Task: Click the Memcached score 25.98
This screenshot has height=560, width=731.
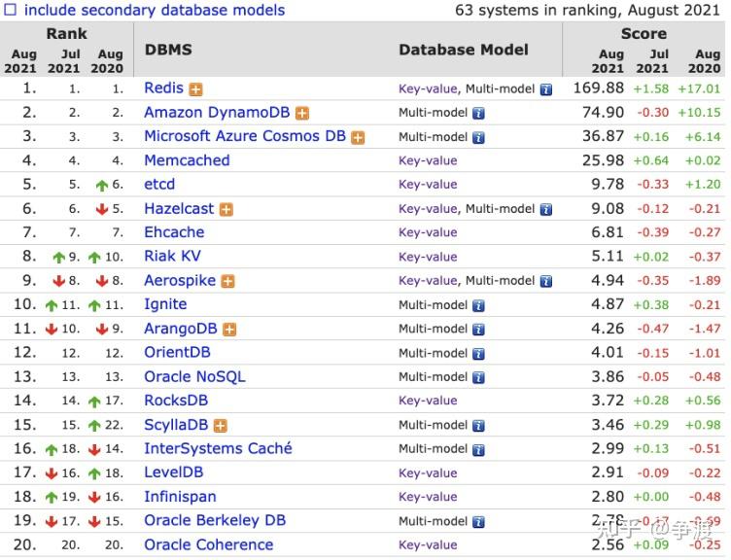Action: 604,160
